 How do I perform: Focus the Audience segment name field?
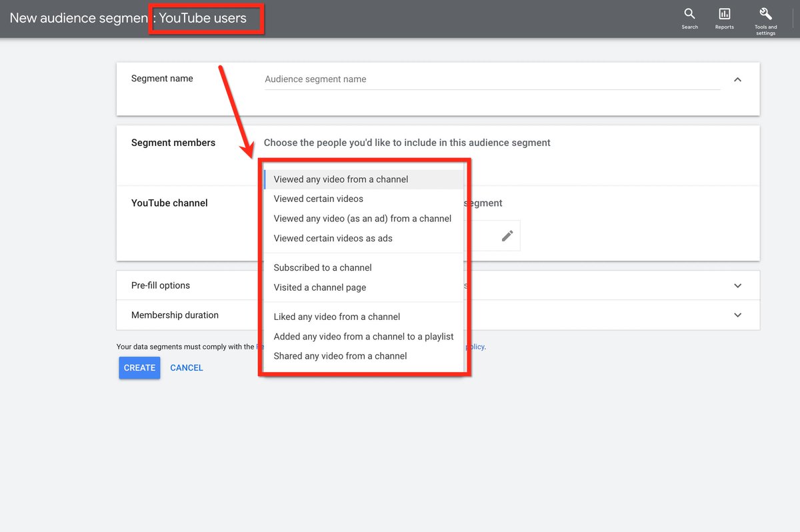(492, 79)
